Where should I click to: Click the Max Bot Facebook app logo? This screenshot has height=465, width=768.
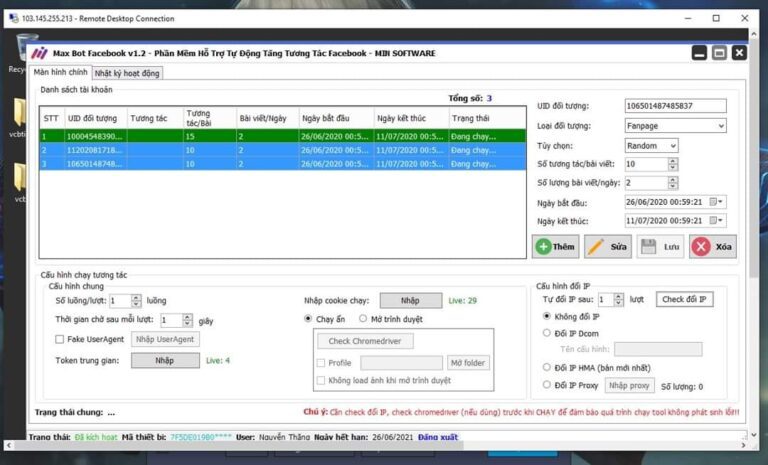click(x=39, y=53)
